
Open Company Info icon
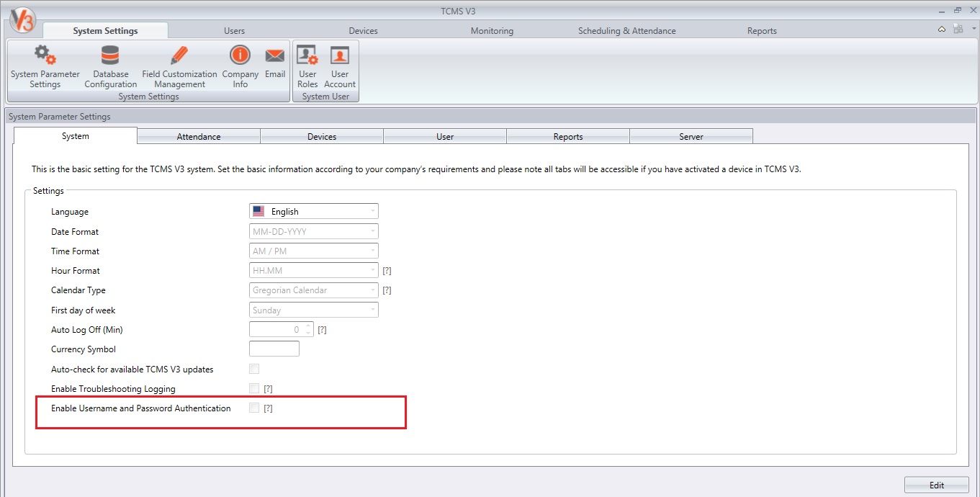pyautogui.click(x=240, y=66)
